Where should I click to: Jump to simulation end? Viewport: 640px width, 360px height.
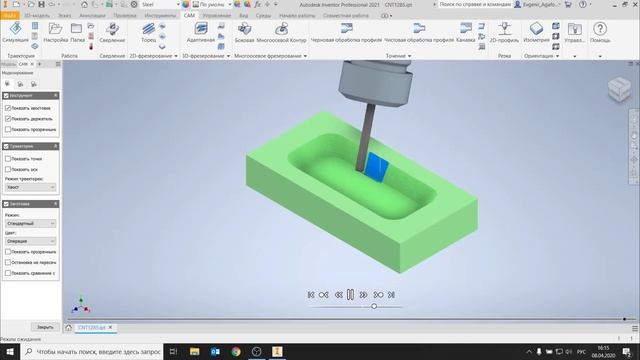coord(391,295)
